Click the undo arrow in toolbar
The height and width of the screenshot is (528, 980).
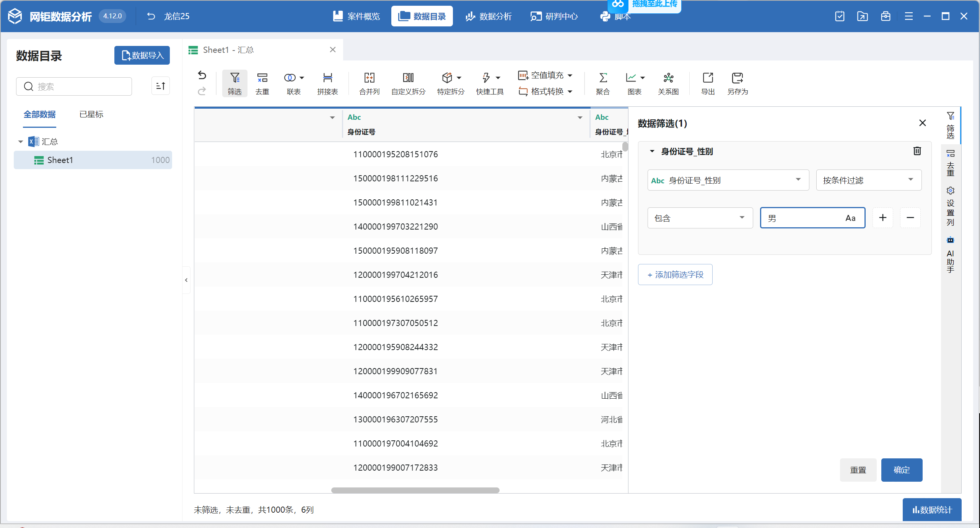point(202,75)
